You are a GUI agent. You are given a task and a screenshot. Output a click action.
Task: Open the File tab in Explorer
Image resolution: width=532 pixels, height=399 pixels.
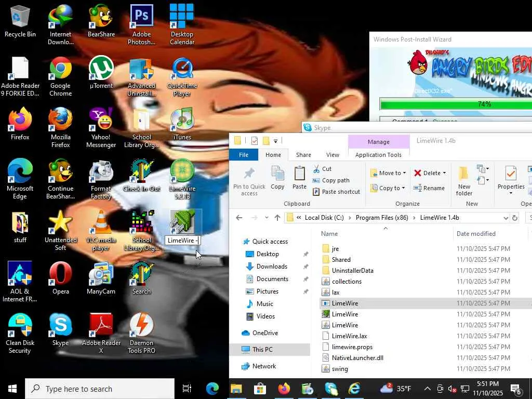point(244,155)
